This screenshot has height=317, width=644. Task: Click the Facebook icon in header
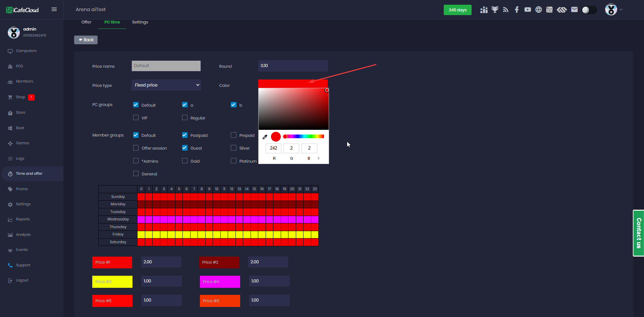517,10
